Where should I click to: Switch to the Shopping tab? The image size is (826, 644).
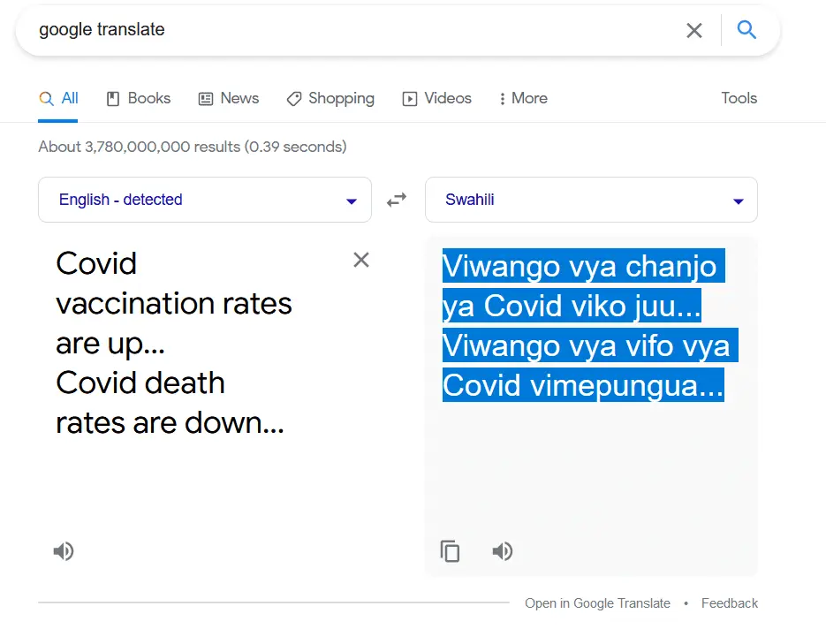[x=330, y=99]
